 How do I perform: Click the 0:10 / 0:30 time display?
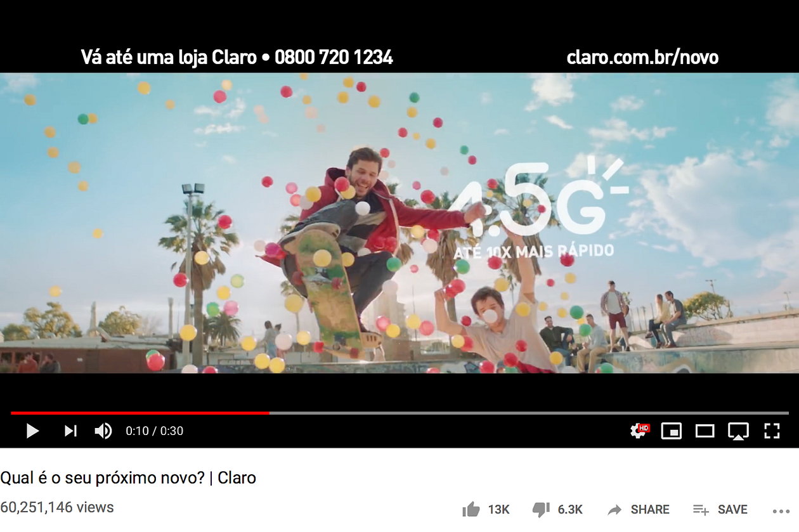154,431
